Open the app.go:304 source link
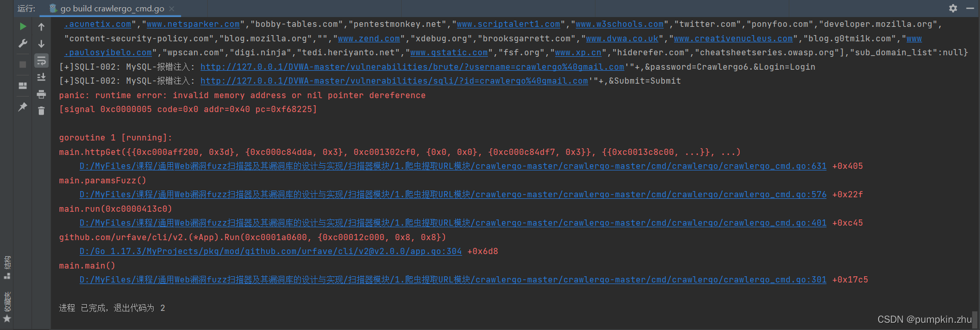This screenshot has height=330, width=980. tap(270, 252)
